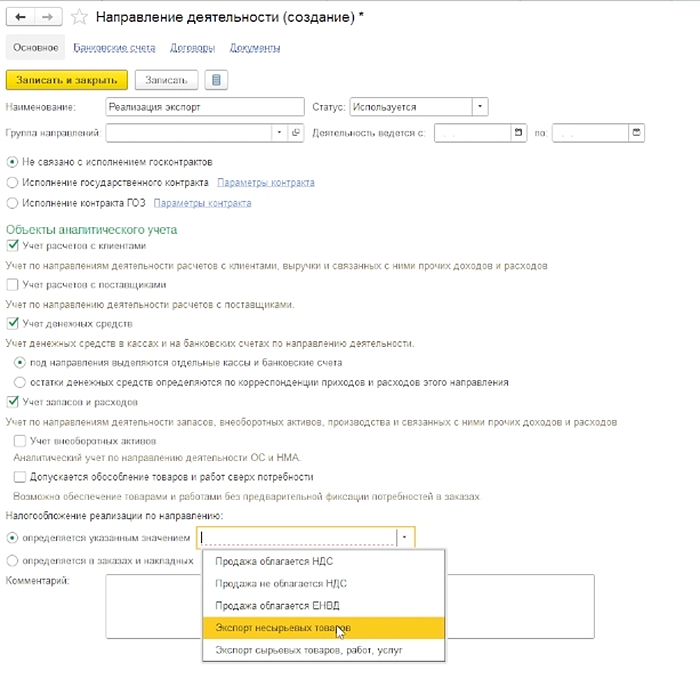Open the Документы tab

click(255, 48)
